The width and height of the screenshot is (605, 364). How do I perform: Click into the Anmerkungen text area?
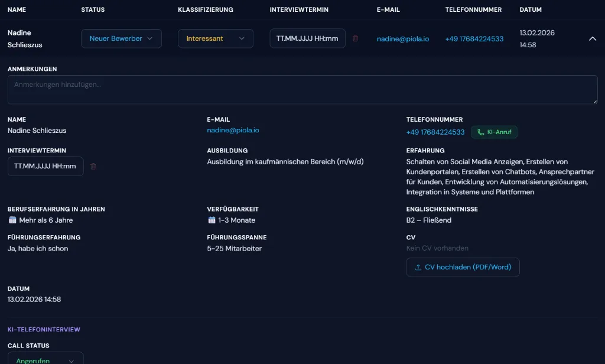pyautogui.click(x=302, y=89)
